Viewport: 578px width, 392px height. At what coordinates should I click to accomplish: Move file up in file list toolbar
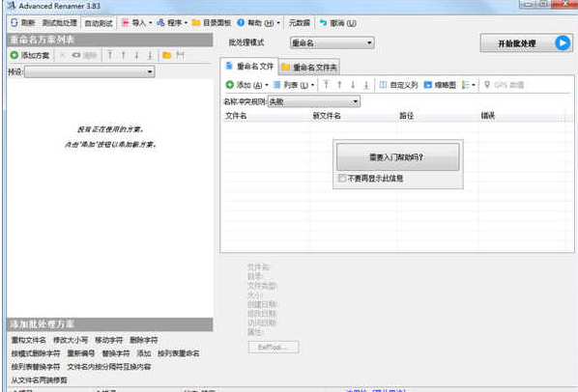(x=339, y=85)
